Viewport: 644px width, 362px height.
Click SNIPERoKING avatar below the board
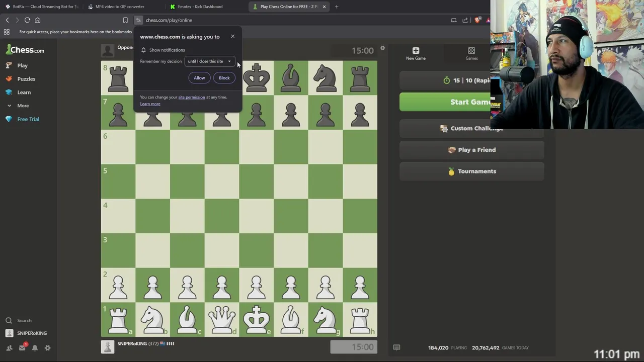(108, 347)
